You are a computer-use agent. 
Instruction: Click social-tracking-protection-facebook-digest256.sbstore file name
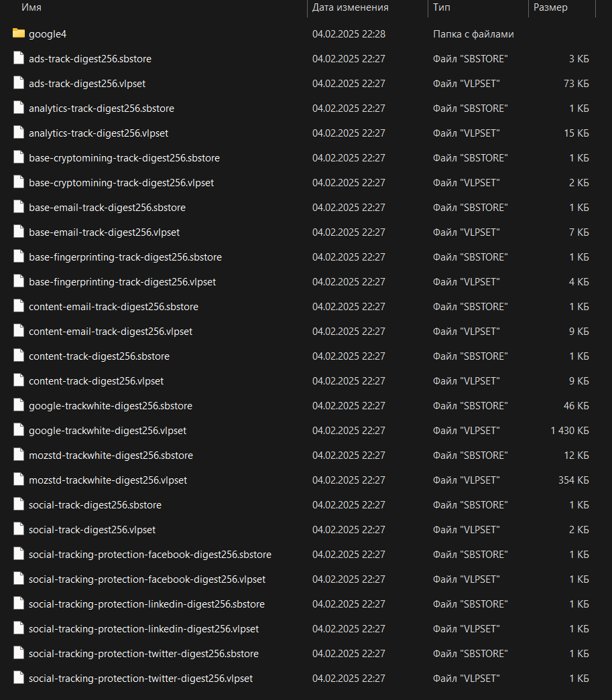[150, 555]
